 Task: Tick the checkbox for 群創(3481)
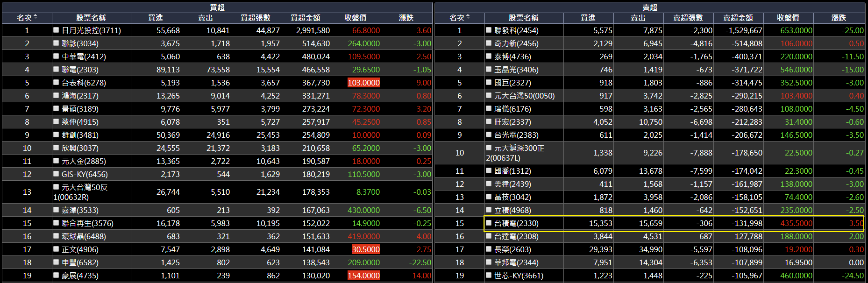[56, 134]
